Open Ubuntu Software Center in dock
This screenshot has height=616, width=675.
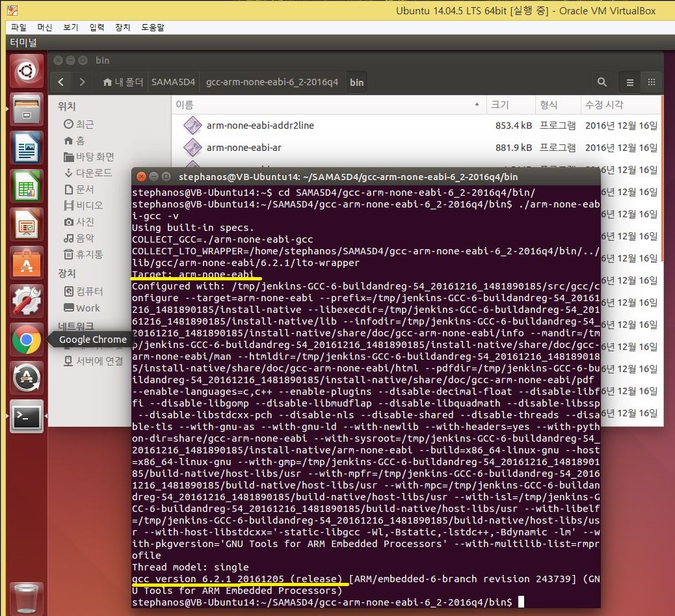point(27,263)
